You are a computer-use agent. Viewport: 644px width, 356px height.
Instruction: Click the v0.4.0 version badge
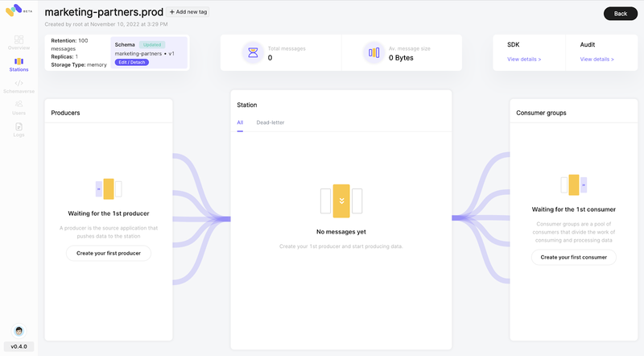(19, 346)
